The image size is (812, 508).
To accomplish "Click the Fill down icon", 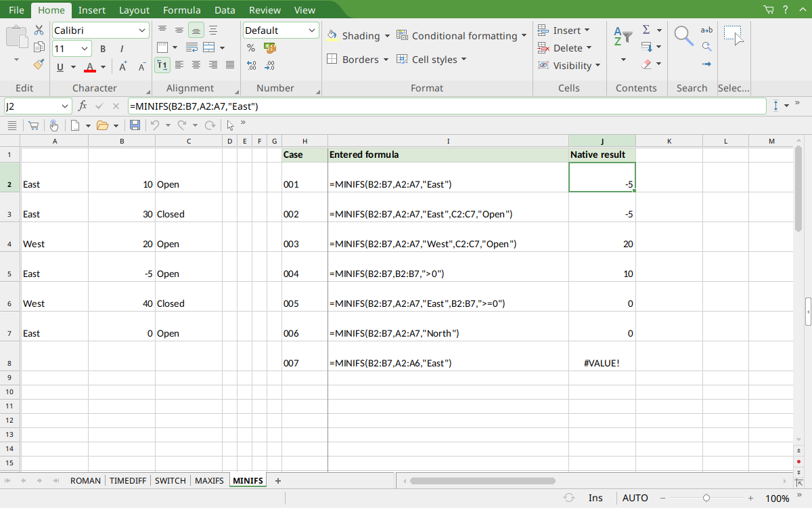I will [x=646, y=47].
